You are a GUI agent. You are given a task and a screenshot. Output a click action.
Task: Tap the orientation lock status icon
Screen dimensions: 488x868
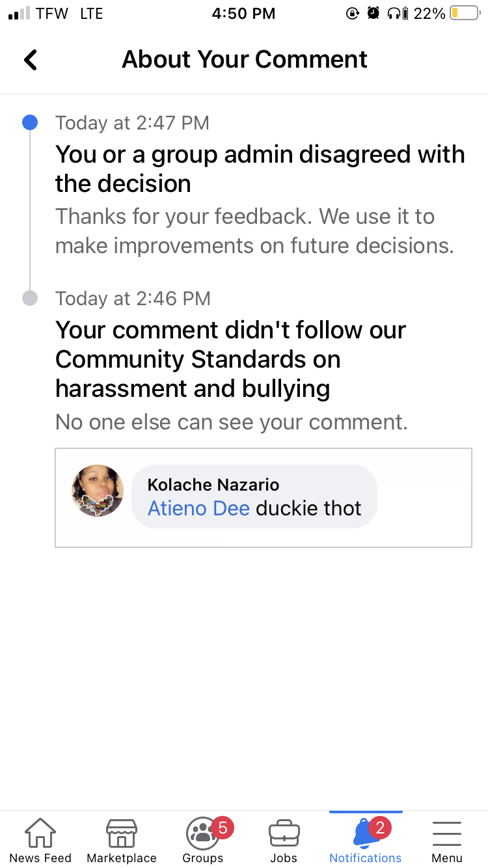point(351,12)
